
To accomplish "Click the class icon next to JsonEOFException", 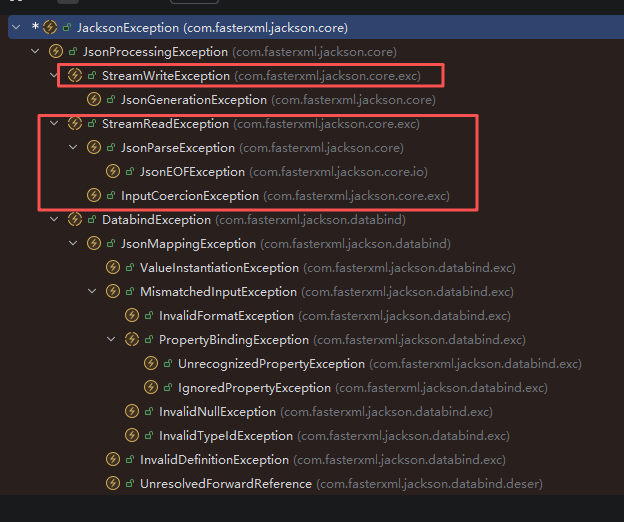I will 114,172.
